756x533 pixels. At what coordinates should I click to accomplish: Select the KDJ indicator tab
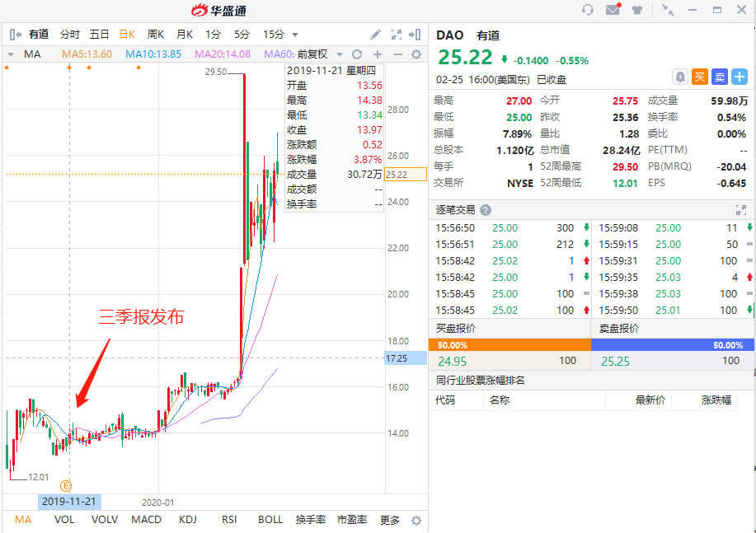click(x=187, y=520)
